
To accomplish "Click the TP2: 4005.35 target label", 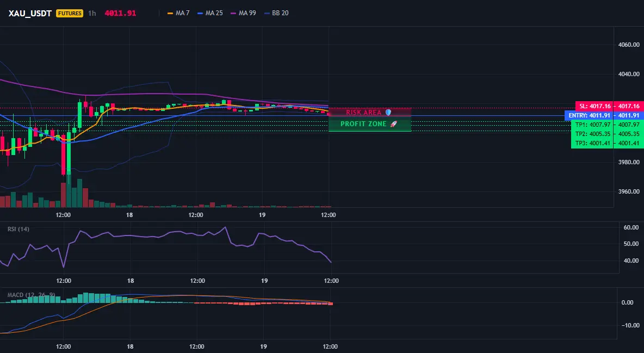I will click(x=593, y=134).
